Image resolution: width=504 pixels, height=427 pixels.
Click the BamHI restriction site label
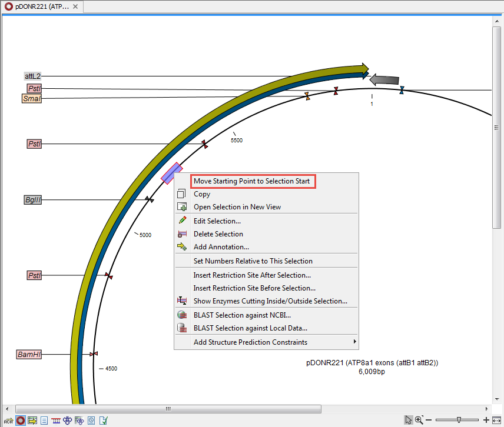29,355
